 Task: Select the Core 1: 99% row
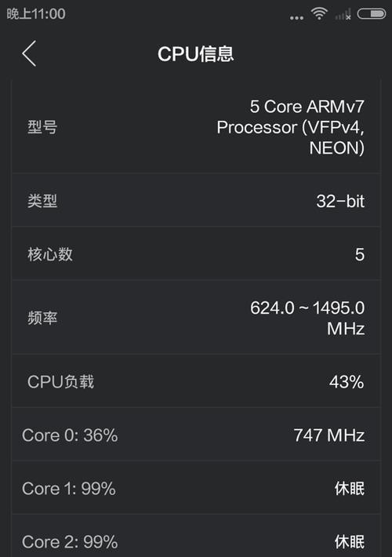[196, 488]
